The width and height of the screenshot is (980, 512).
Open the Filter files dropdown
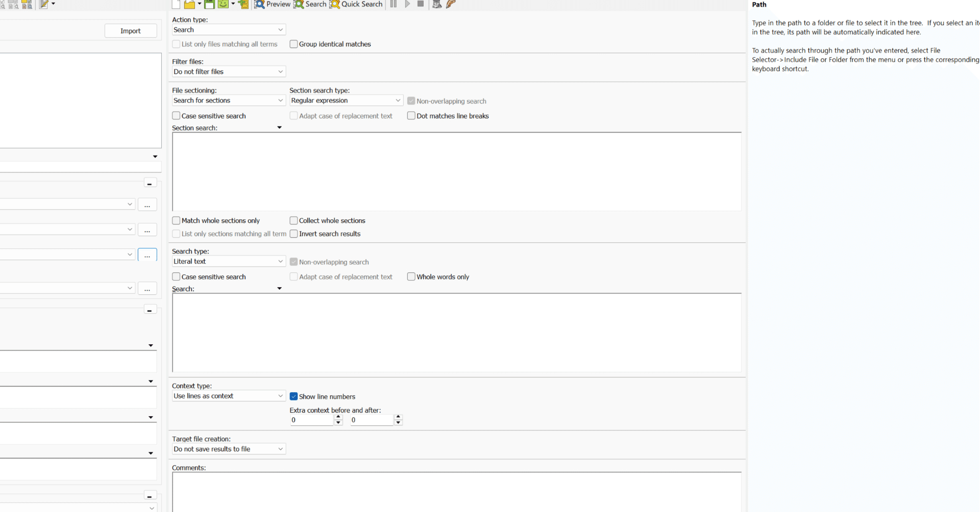(x=229, y=71)
